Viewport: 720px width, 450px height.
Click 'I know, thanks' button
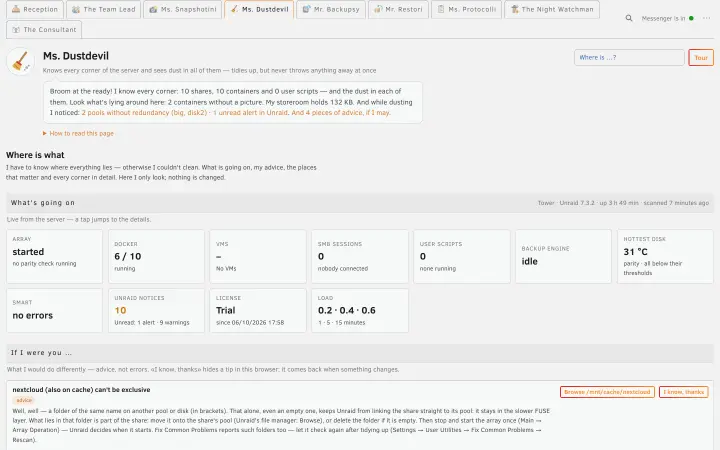(684, 392)
